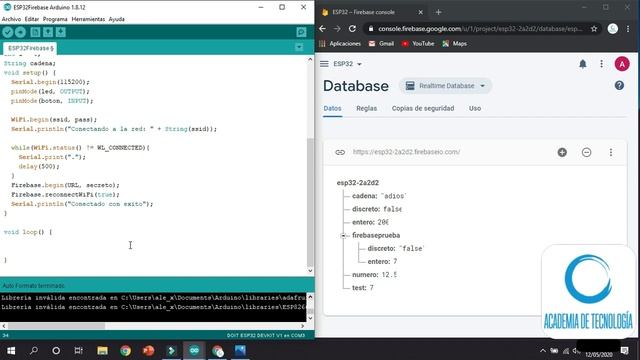Image resolution: width=640 pixels, height=360 pixels.
Task: Open Windows taskbar search
Action: [x=34, y=351]
